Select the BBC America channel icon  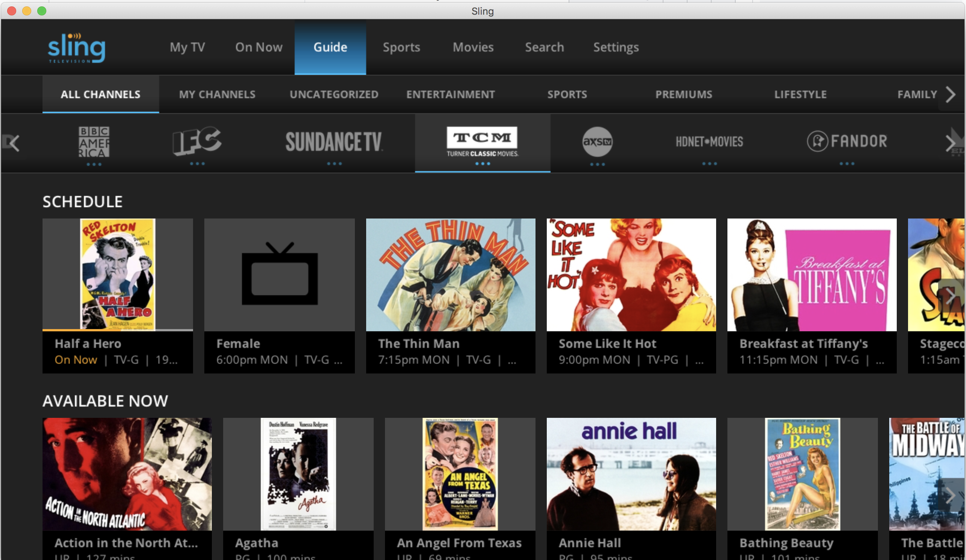pos(95,140)
